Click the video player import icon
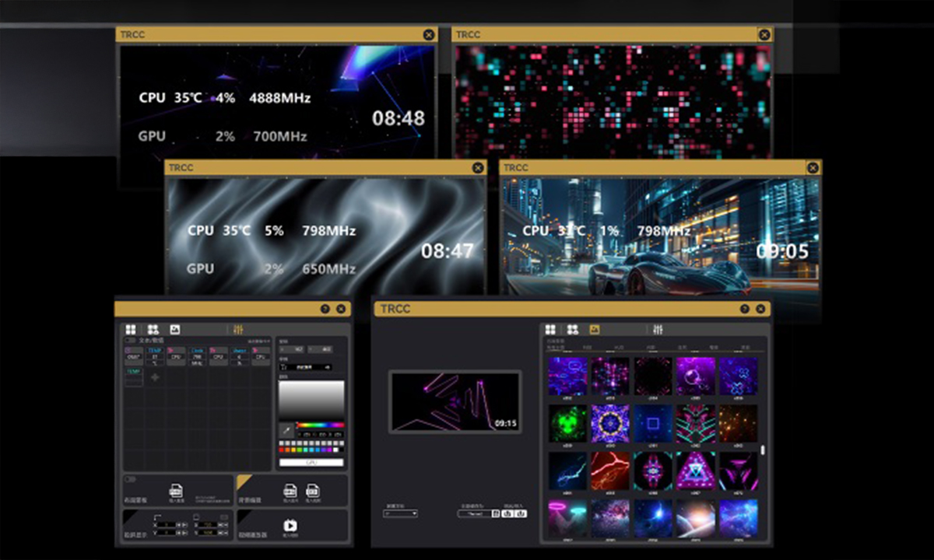Viewport: 934px width, 560px height. (290, 527)
